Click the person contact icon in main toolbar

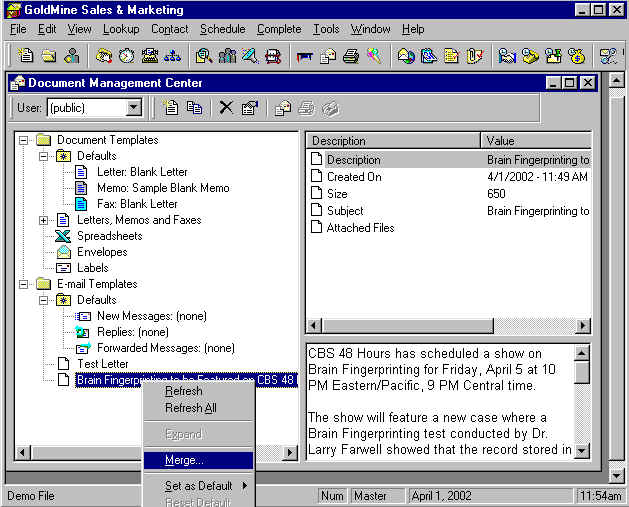point(72,56)
